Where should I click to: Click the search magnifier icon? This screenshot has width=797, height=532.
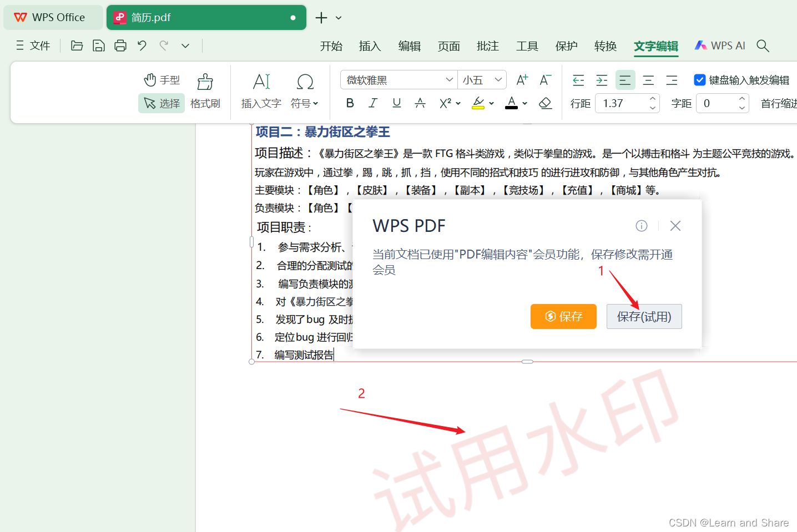pyautogui.click(x=763, y=46)
